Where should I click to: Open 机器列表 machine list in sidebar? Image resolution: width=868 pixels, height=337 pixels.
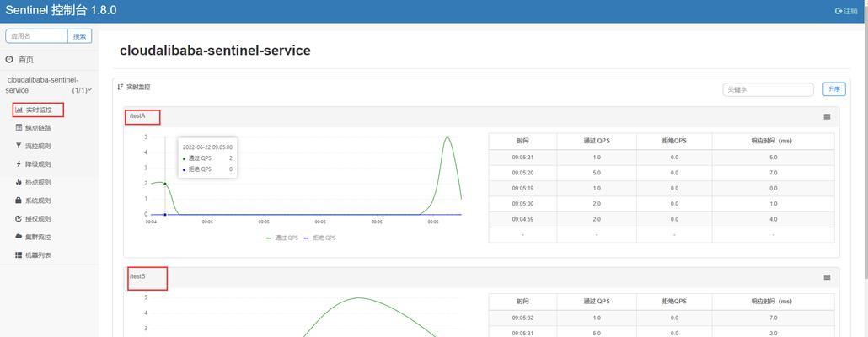click(38, 255)
